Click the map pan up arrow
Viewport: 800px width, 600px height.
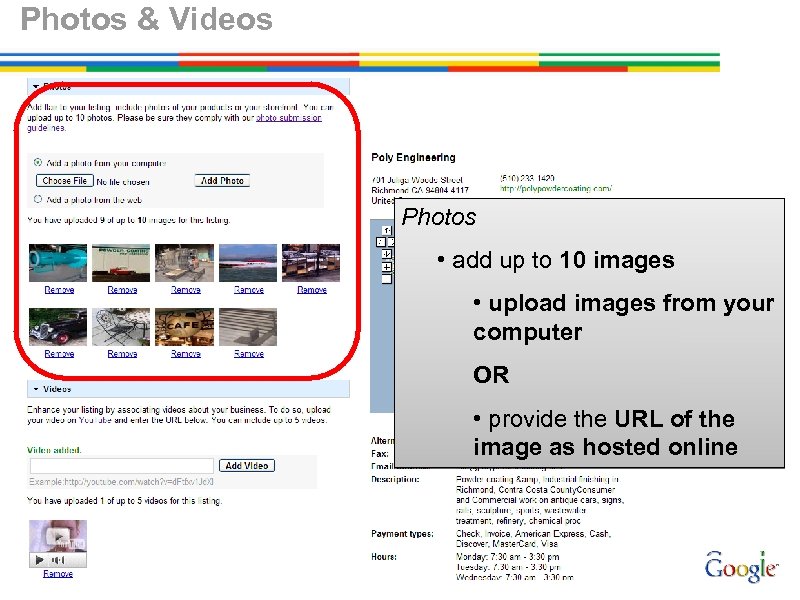pyautogui.click(x=386, y=231)
